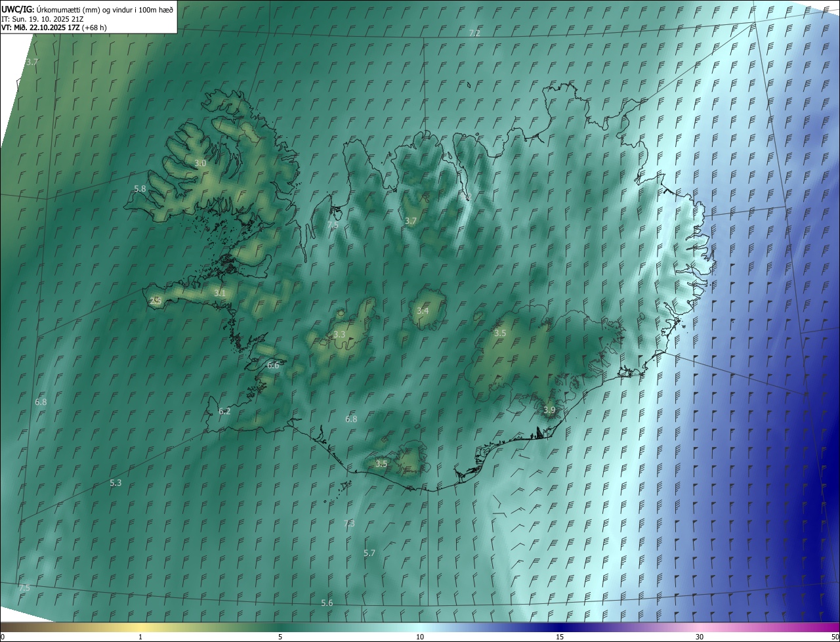Image resolution: width=840 pixels, height=642 pixels.
Task: Click the color scale tick labeled 10
Action: pos(420,637)
